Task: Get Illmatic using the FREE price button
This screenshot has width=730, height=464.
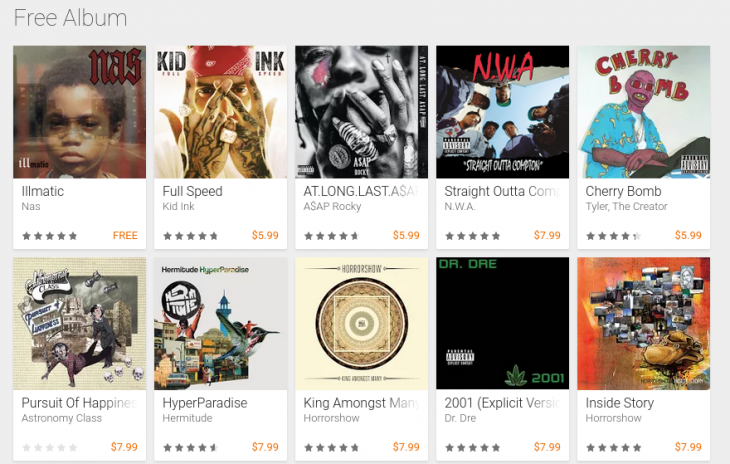Action: (x=125, y=235)
